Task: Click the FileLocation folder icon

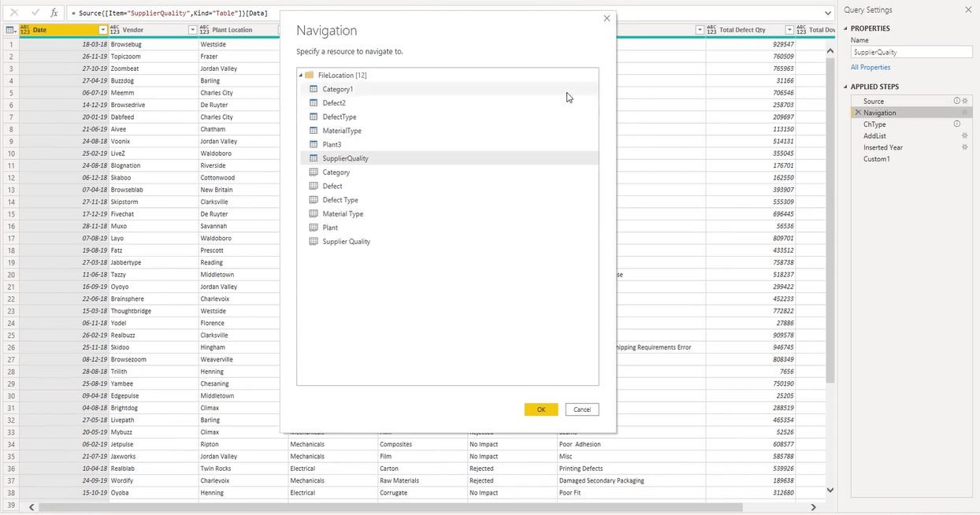Action: point(310,75)
